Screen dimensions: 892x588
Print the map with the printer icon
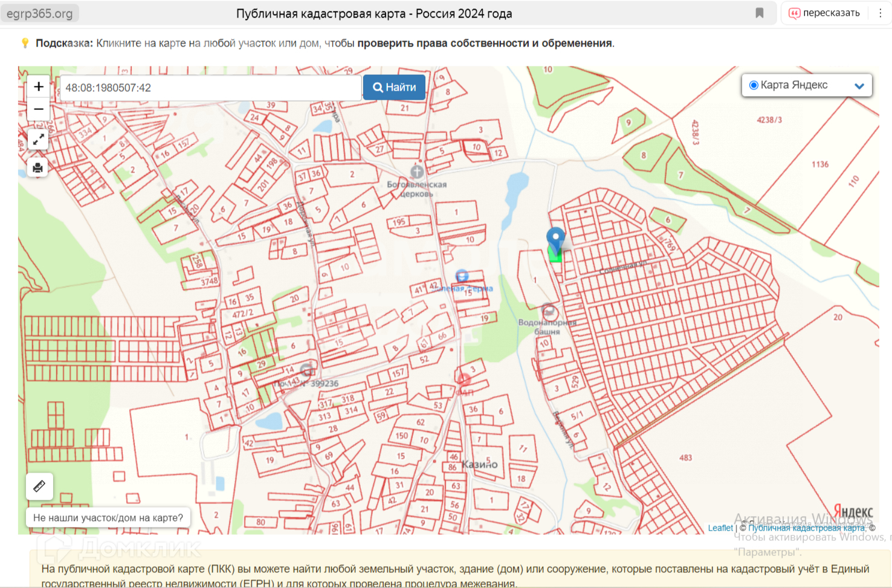pyautogui.click(x=38, y=167)
